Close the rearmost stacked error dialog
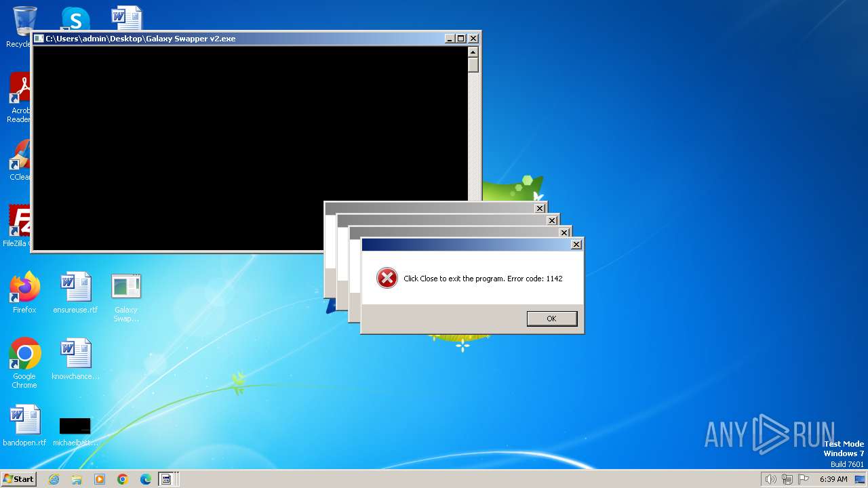 coord(539,208)
